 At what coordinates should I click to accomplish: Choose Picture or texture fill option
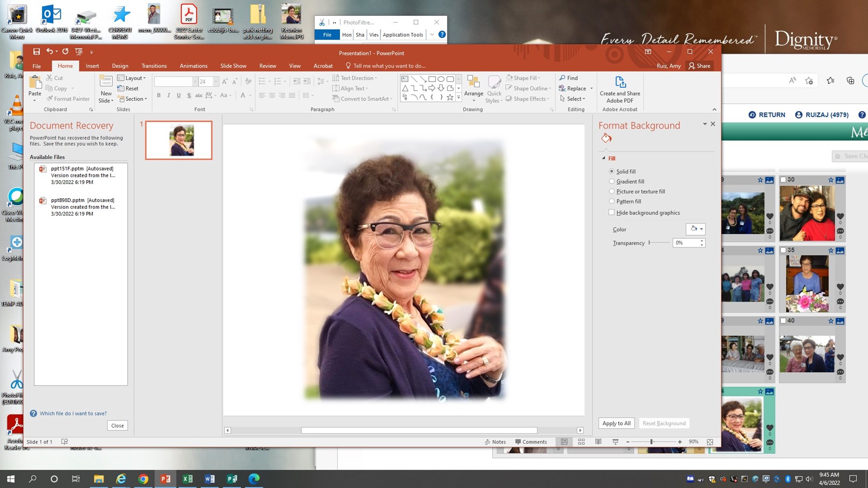(611, 191)
